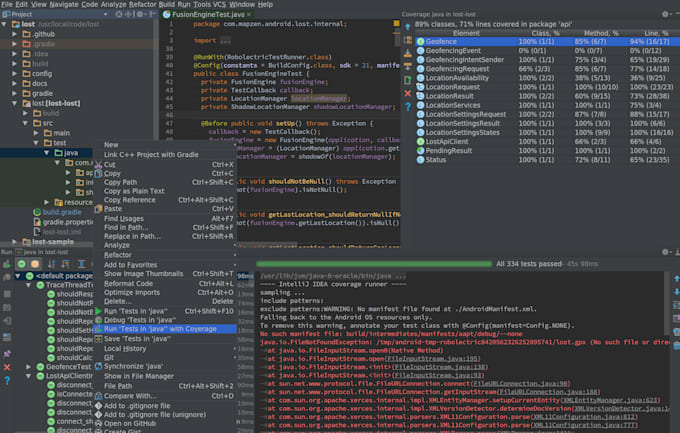Toggle show passed tests green filter
This screenshot has width=680, height=433.
pyautogui.click(x=21, y=264)
